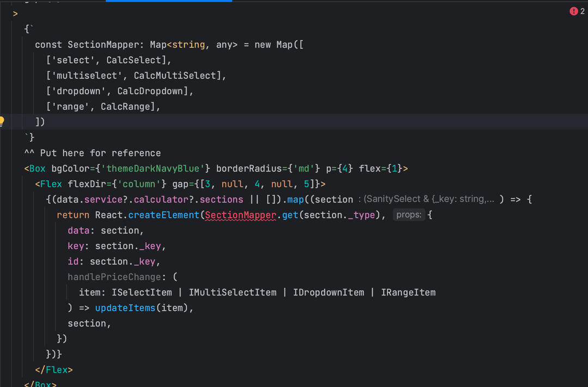
Task: Click the 'props:' inlay hint
Action: tap(409, 215)
